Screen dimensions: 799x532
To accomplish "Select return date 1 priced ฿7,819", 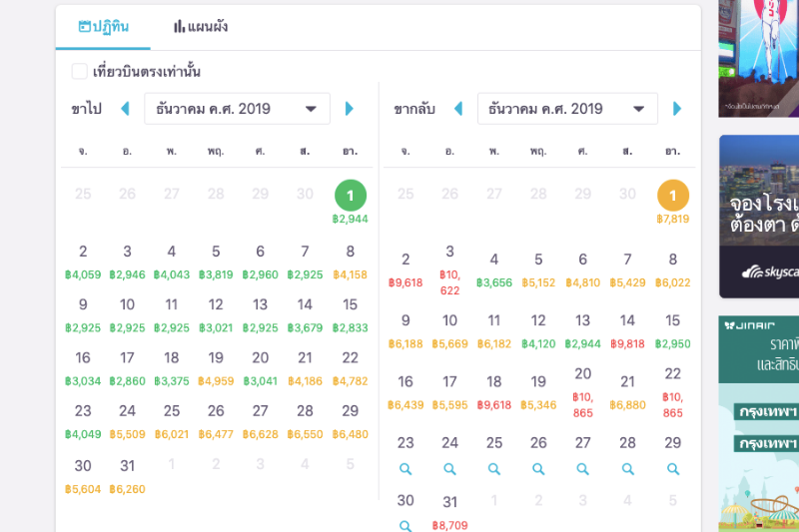I will point(672,202).
